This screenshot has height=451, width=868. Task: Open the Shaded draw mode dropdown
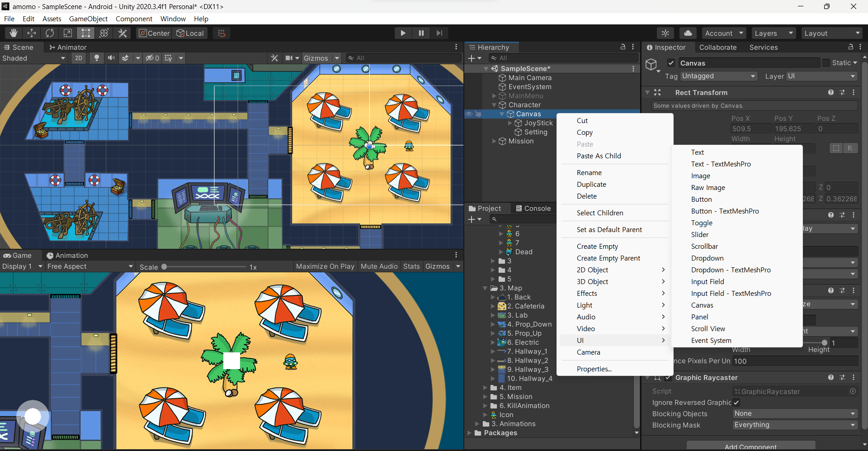[34, 58]
